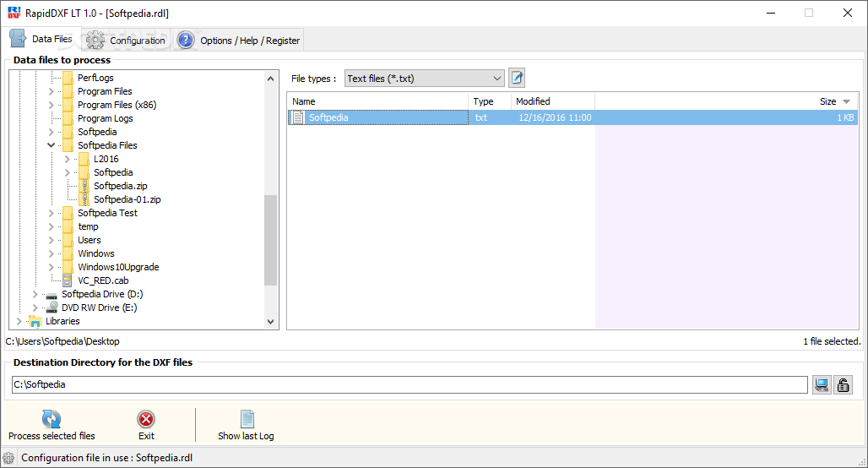Click the 12/16/2016 11:00 modified cell
The image size is (868, 468).
(x=555, y=117)
